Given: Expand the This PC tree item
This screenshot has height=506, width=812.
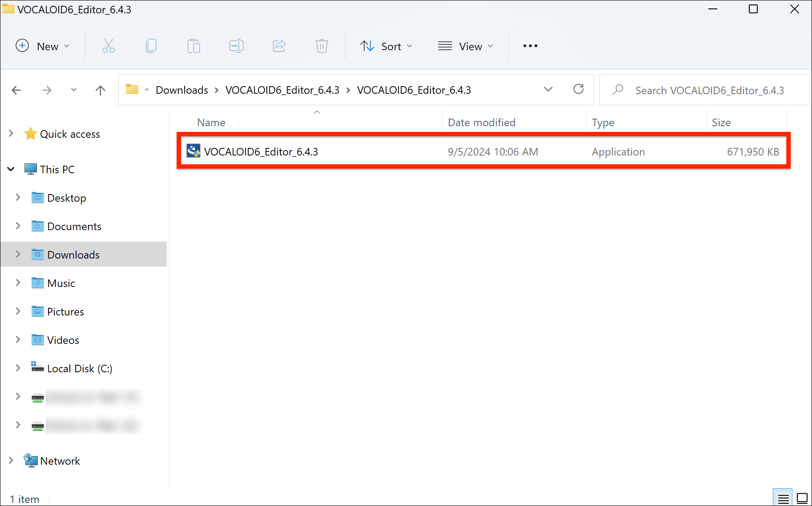Looking at the screenshot, I should tap(11, 169).
